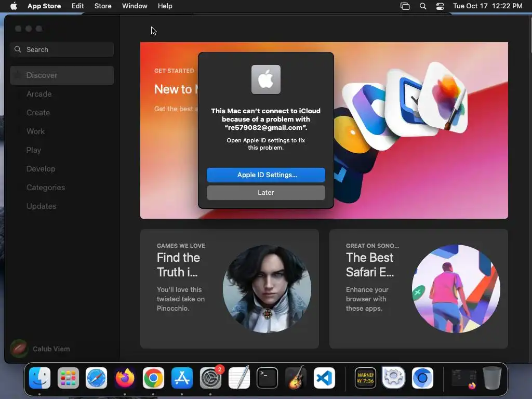The width and height of the screenshot is (532, 399).
Task: Open Finder from the dock
Action: point(39,378)
